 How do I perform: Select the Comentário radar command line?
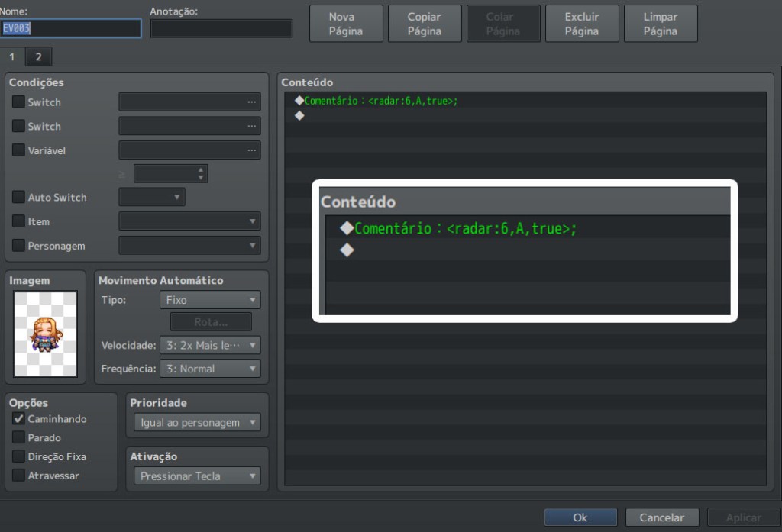tap(525, 101)
